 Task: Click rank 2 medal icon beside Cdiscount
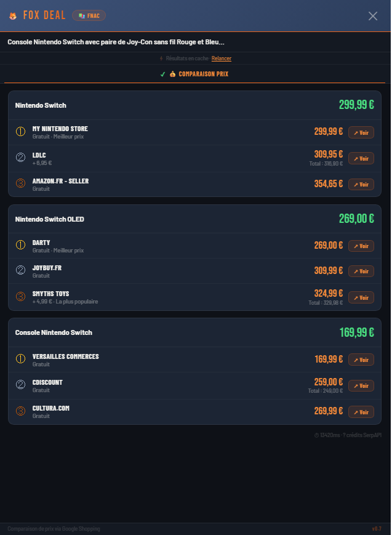20,385
